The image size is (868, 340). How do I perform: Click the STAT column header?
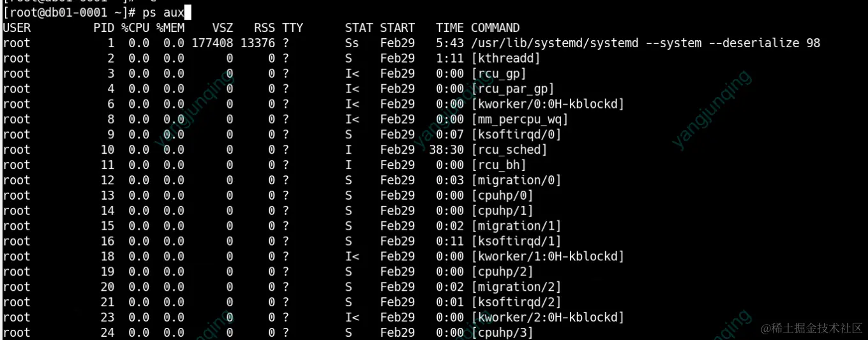359,28
